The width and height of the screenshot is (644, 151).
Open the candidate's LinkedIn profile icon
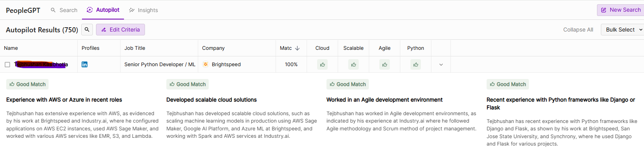[84, 64]
